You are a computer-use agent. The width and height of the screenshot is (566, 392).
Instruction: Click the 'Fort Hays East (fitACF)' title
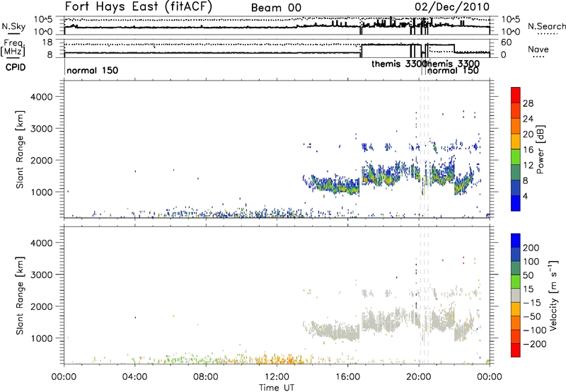coord(138,7)
